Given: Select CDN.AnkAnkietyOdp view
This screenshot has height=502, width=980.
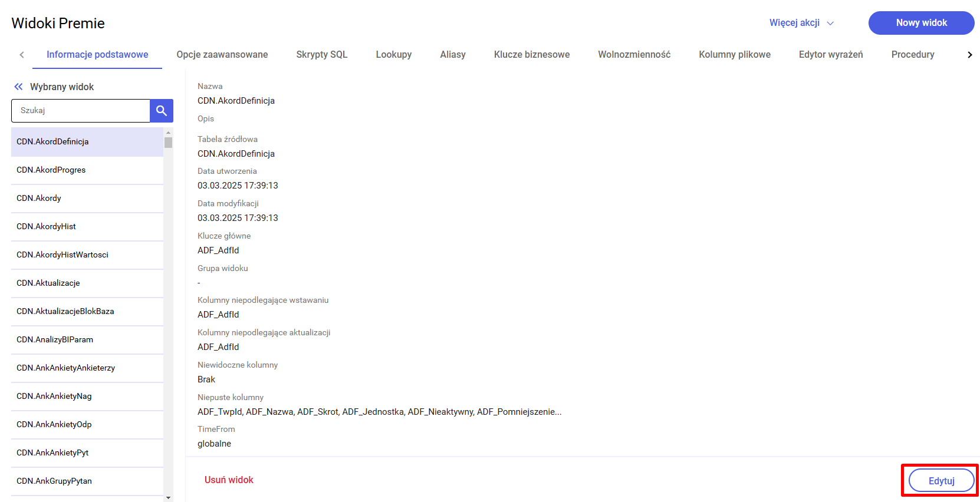Looking at the screenshot, I should click(x=87, y=425).
